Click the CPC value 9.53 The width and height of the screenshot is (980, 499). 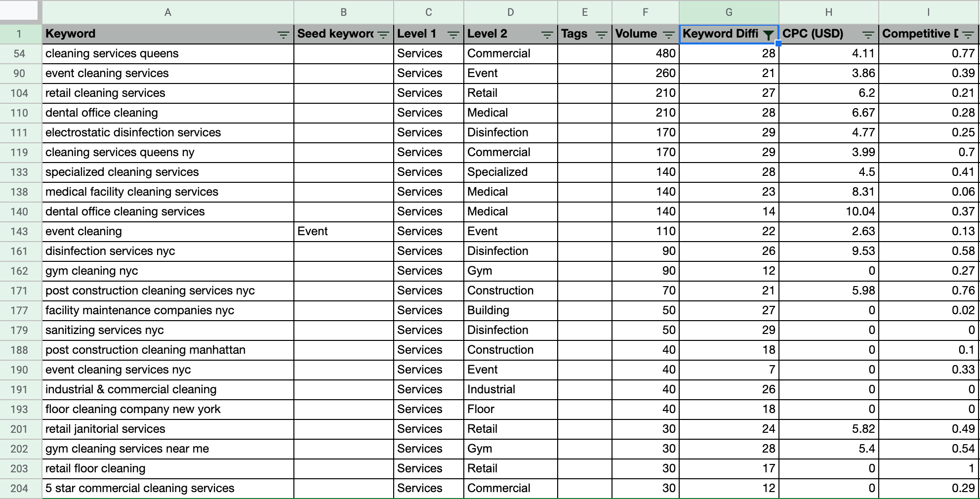click(x=829, y=251)
